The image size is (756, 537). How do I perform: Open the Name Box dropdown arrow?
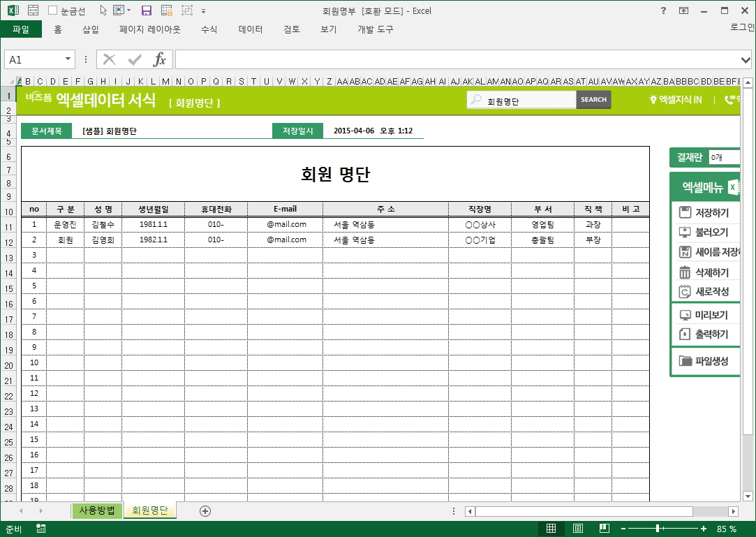[x=68, y=60]
